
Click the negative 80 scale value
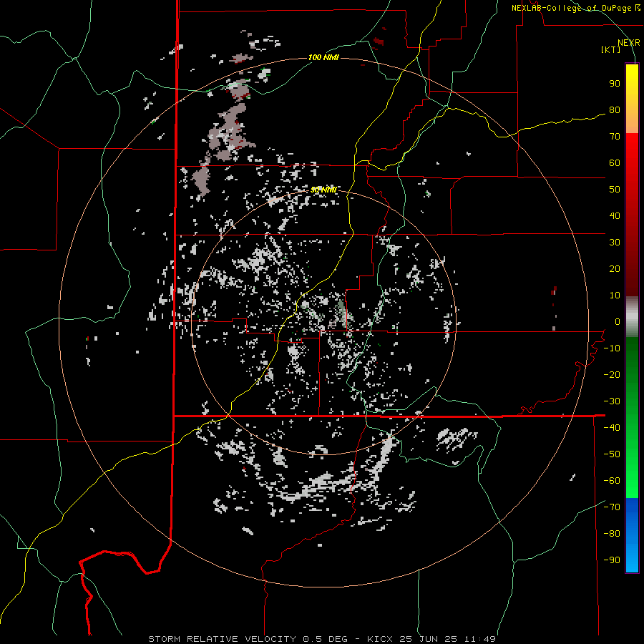coord(612,534)
